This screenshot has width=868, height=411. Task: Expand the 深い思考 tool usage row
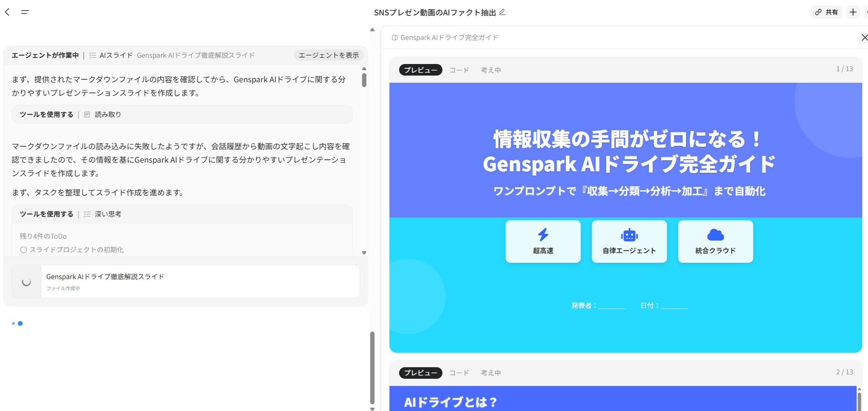[182, 214]
